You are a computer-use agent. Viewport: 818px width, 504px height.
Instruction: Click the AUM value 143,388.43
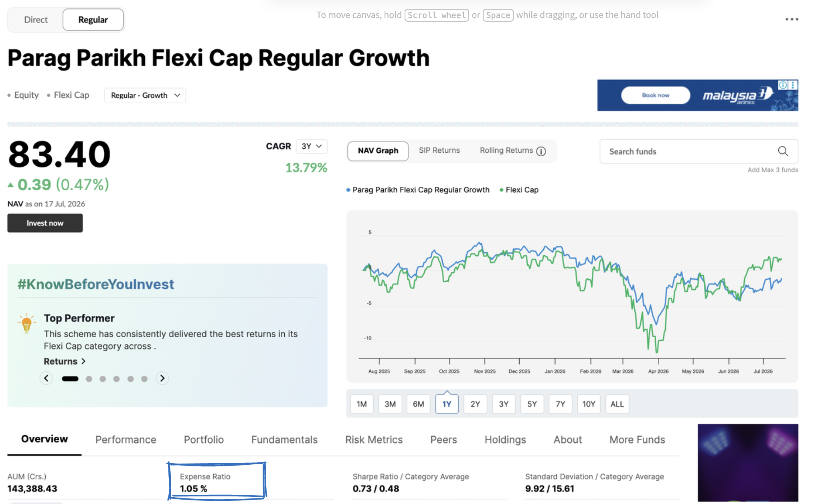click(32, 489)
